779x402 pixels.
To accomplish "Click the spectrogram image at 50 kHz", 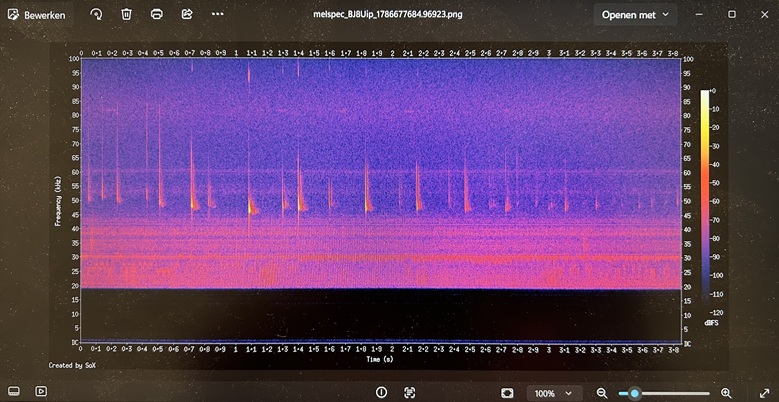I will [x=381, y=201].
